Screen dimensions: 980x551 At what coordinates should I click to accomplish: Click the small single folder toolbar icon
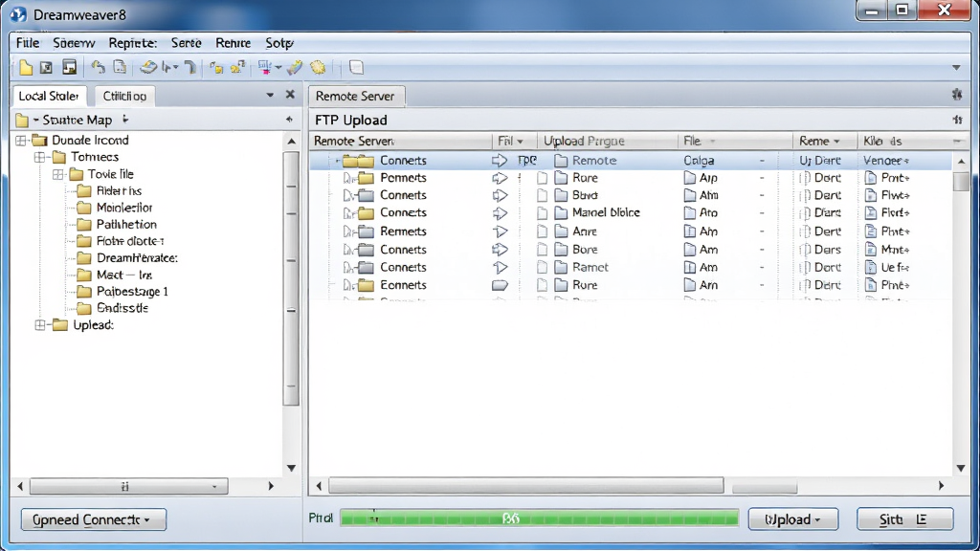(216, 68)
